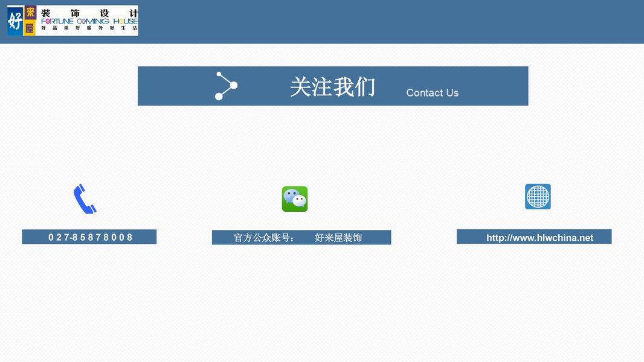Click the blank slide area below contact bars

(x=322, y=302)
